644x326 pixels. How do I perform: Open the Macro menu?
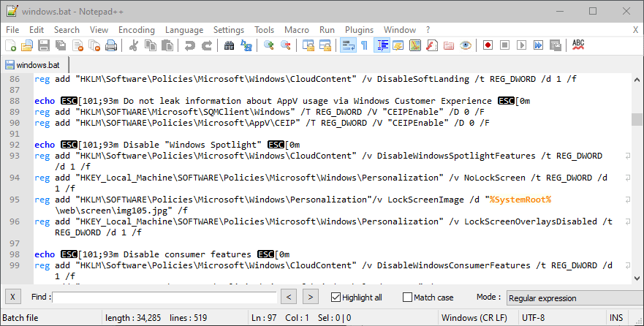click(297, 30)
